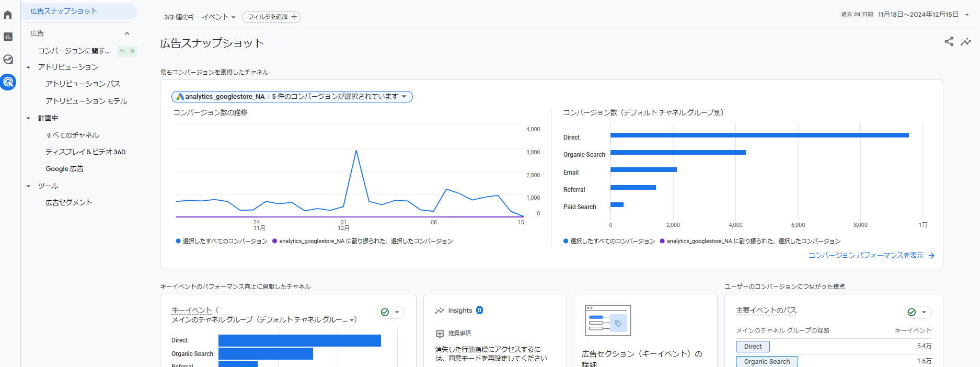Click the 推奨事項 message about 同意モード

pos(491,354)
